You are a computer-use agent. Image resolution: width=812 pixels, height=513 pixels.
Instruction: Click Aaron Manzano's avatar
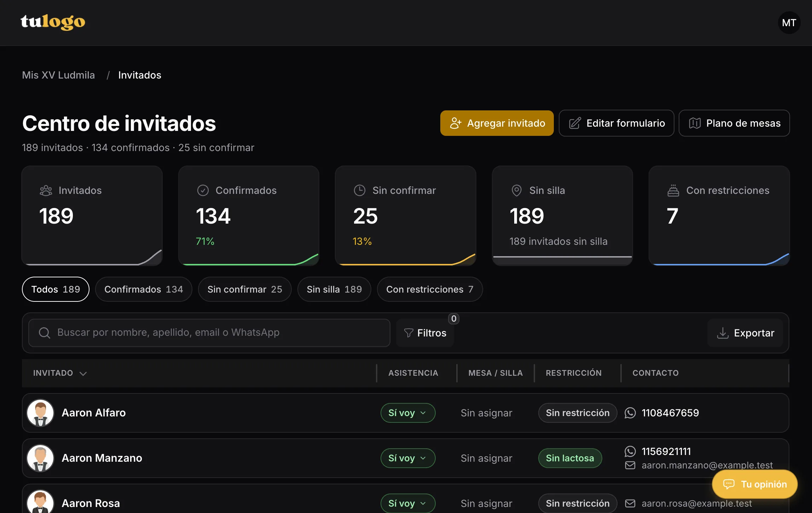tap(40, 458)
